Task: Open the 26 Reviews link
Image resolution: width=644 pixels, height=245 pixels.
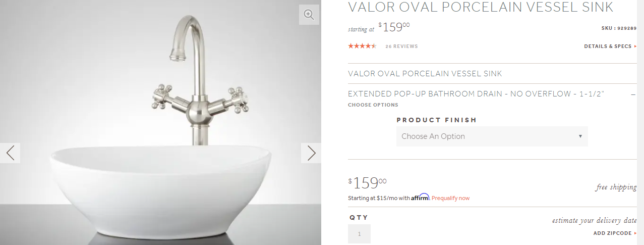Action: (x=401, y=46)
